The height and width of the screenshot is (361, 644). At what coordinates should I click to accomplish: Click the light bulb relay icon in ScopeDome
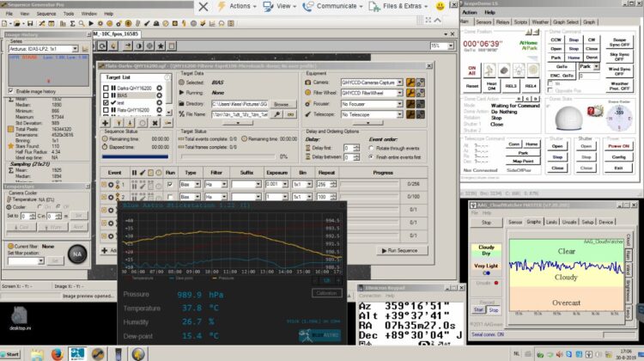pyautogui.click(x=519, y=70)
